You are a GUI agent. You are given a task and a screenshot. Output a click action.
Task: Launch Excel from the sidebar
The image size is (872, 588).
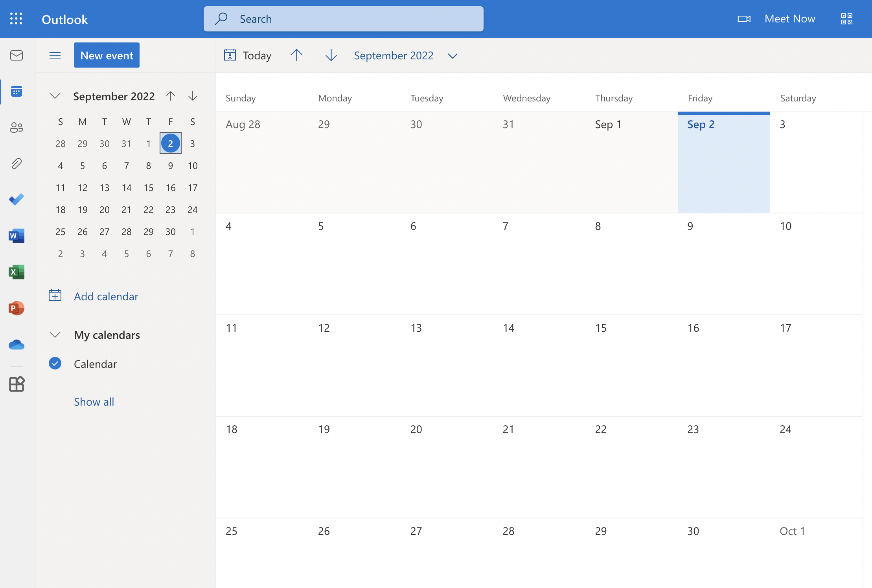click(17, 272)
